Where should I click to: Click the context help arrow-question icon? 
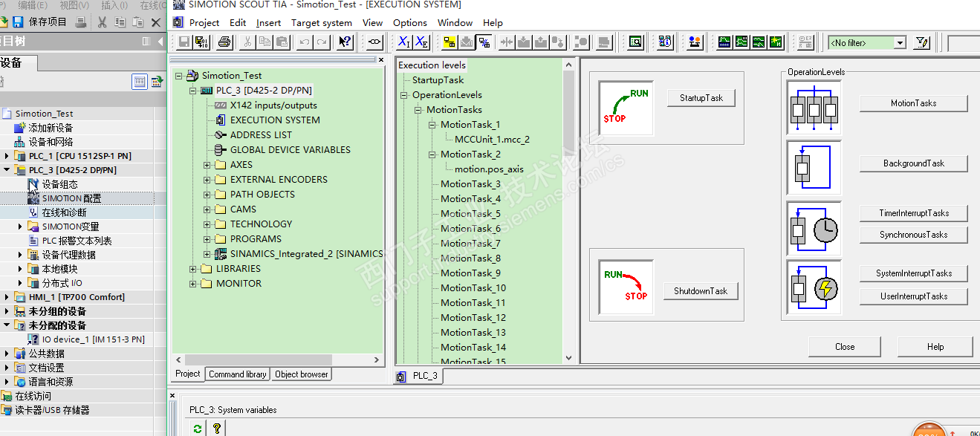[x=345, y=42]
